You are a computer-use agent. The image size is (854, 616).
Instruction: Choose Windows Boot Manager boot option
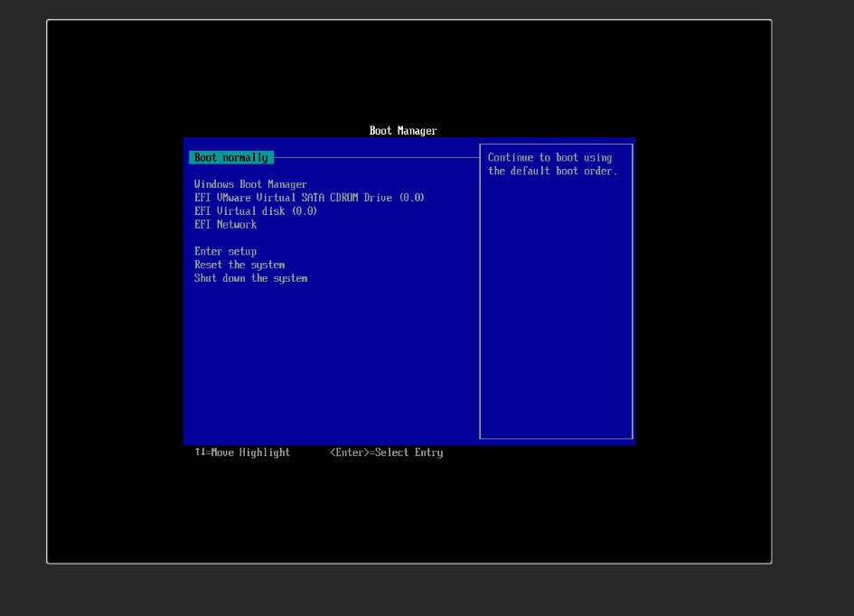(x=250, y=184)
